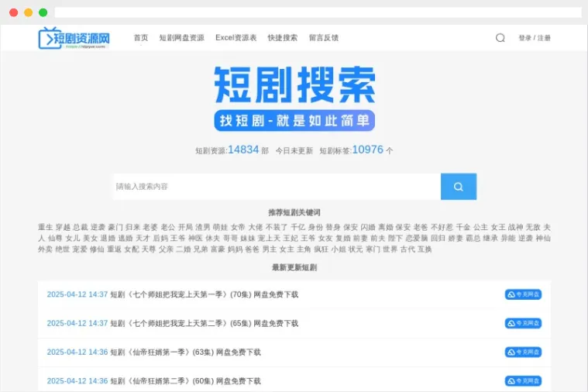Select the 退婚 keyword
This screenshot has height=392, width=588.
[x=108, y=238]
